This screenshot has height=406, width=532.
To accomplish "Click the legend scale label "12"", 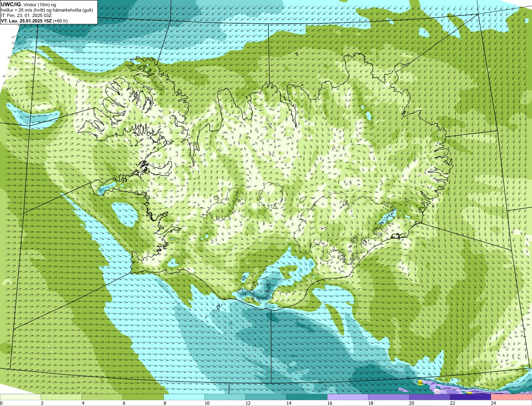I will click(248, 403).
